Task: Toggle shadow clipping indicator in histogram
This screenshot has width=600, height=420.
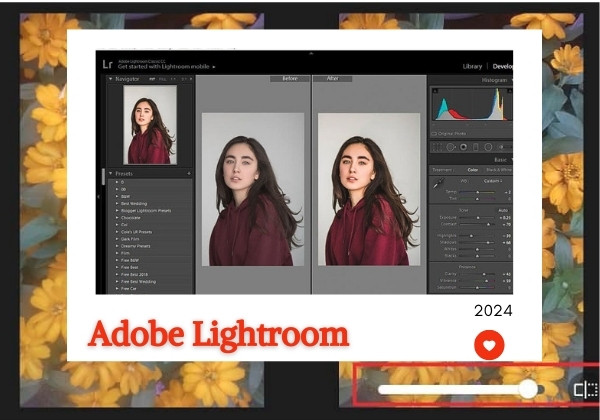Action: tap(435, 91)
